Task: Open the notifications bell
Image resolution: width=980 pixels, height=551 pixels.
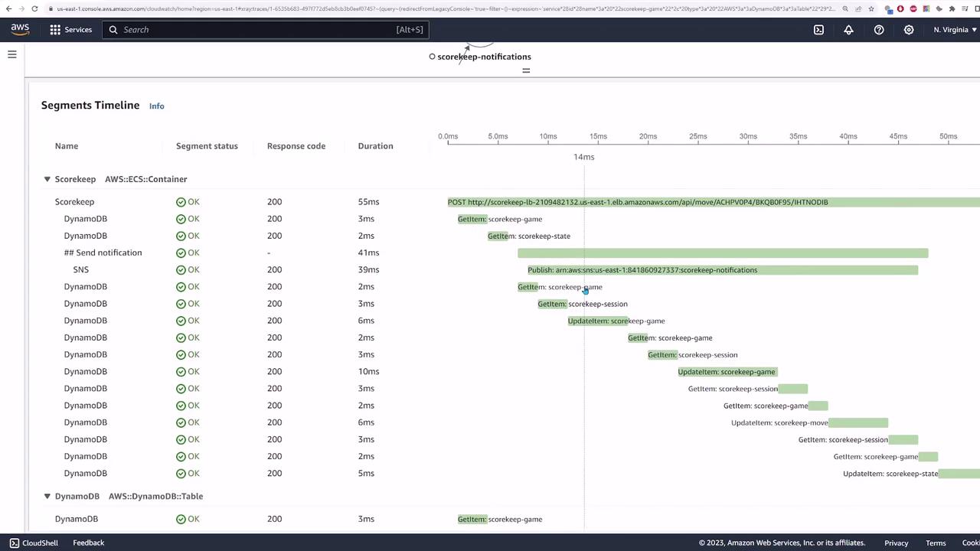Action: (848, 30)
